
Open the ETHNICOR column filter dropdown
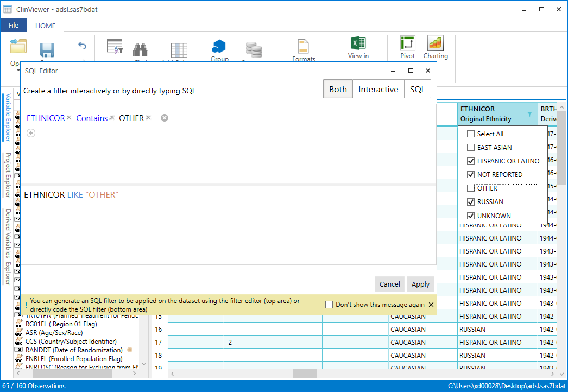[529, 114]
